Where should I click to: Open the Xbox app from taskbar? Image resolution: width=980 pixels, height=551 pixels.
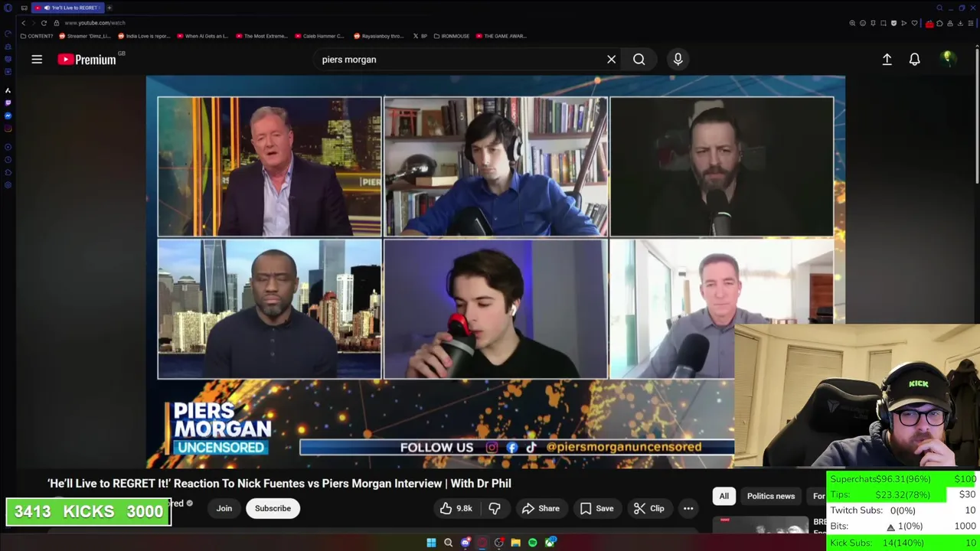(550, 543)
